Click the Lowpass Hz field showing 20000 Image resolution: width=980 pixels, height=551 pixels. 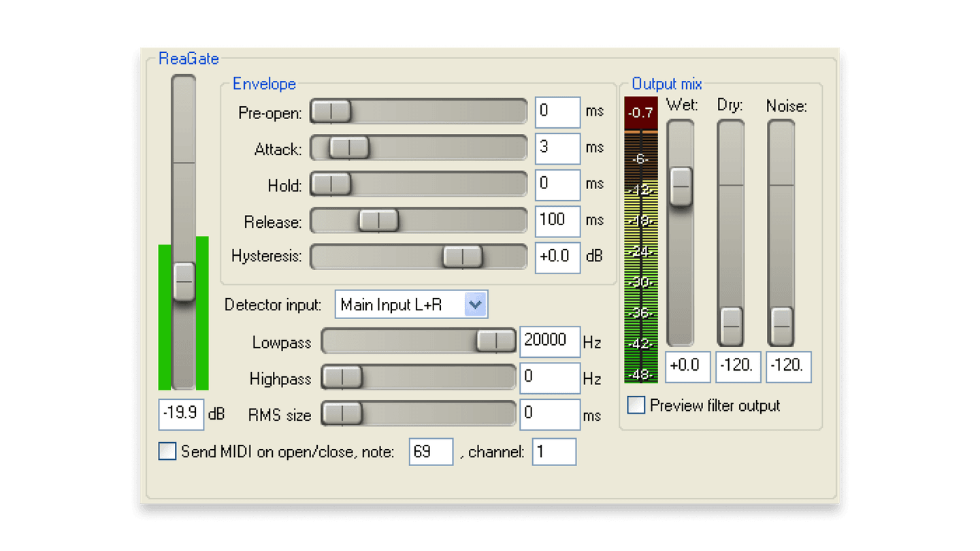[x=550, y=341]
